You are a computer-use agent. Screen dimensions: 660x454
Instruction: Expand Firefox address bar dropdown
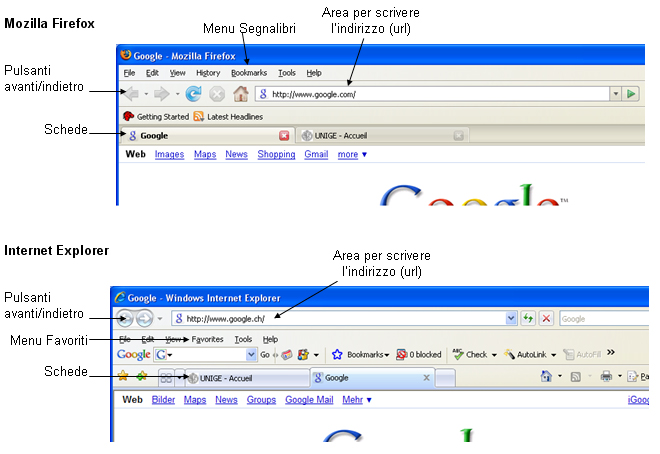click(616, 94)
